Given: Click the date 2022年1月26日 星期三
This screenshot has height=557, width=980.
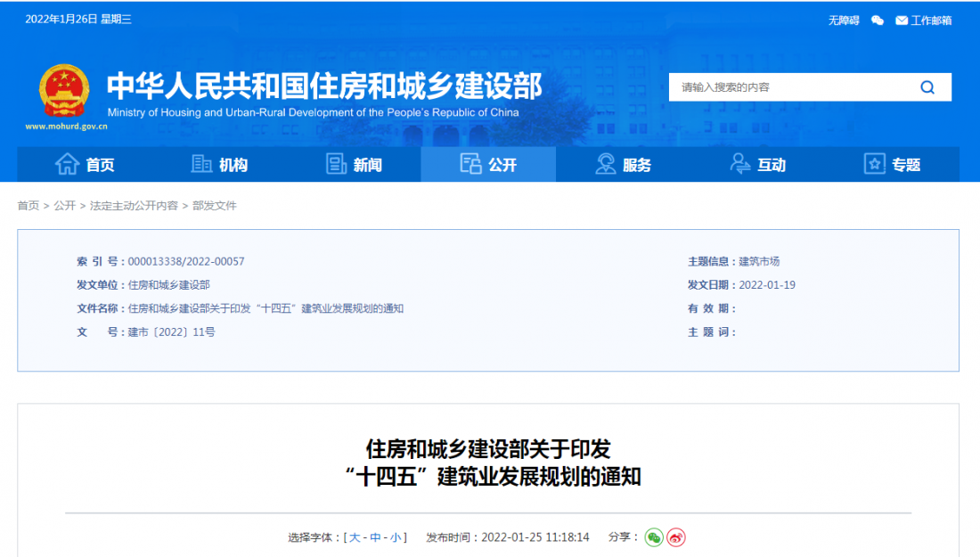Looking at the screenshot, I should [78, 20].
